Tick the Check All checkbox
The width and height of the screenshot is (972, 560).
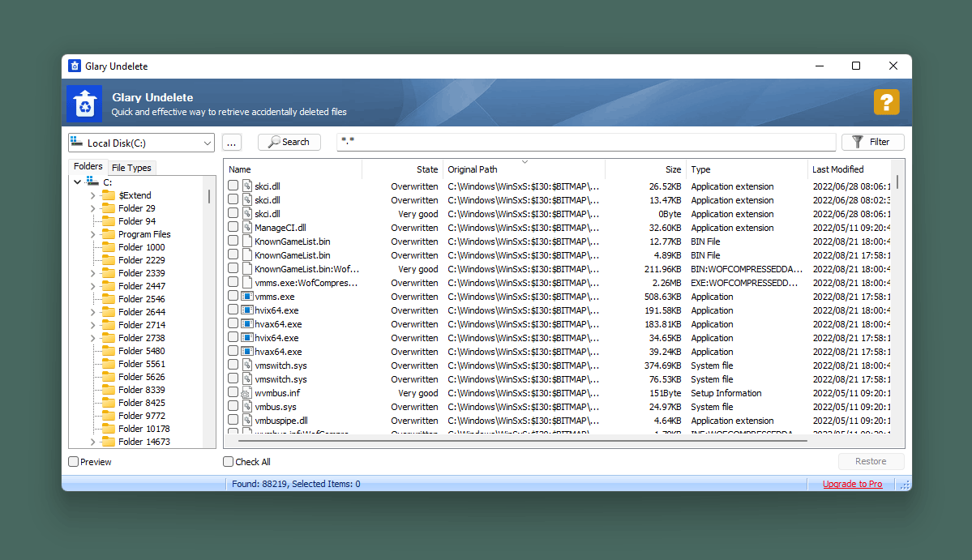click(228, 461)
